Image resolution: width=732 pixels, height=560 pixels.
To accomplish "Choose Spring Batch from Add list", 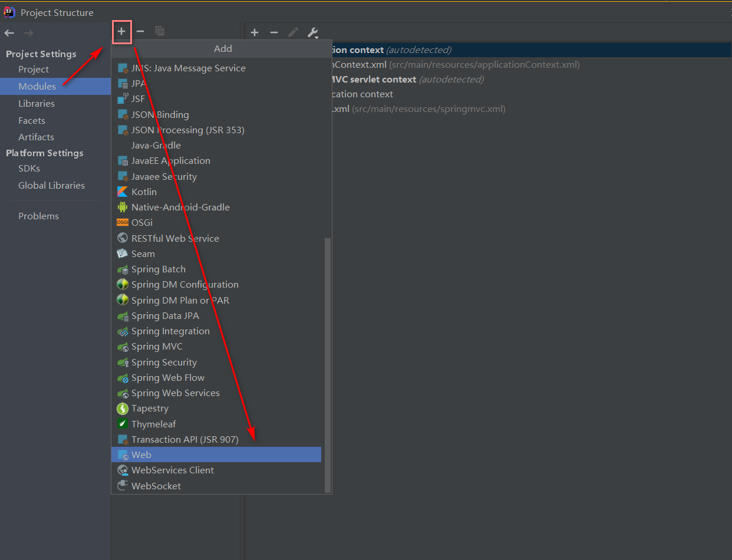I will pos(217,269).
